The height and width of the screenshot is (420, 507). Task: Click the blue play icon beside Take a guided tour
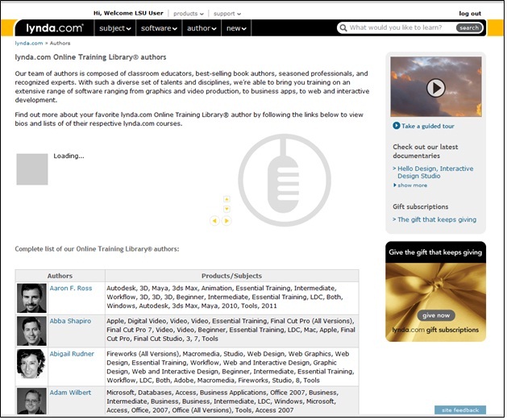click(x=396, y=126)
